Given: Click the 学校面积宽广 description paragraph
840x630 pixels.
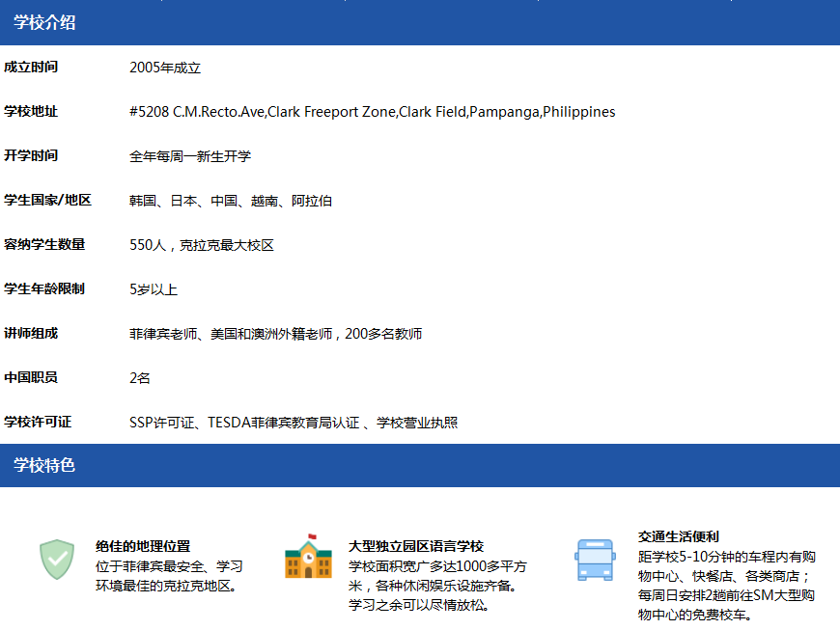Looking at the screenshot, I should tap(437, 586).
